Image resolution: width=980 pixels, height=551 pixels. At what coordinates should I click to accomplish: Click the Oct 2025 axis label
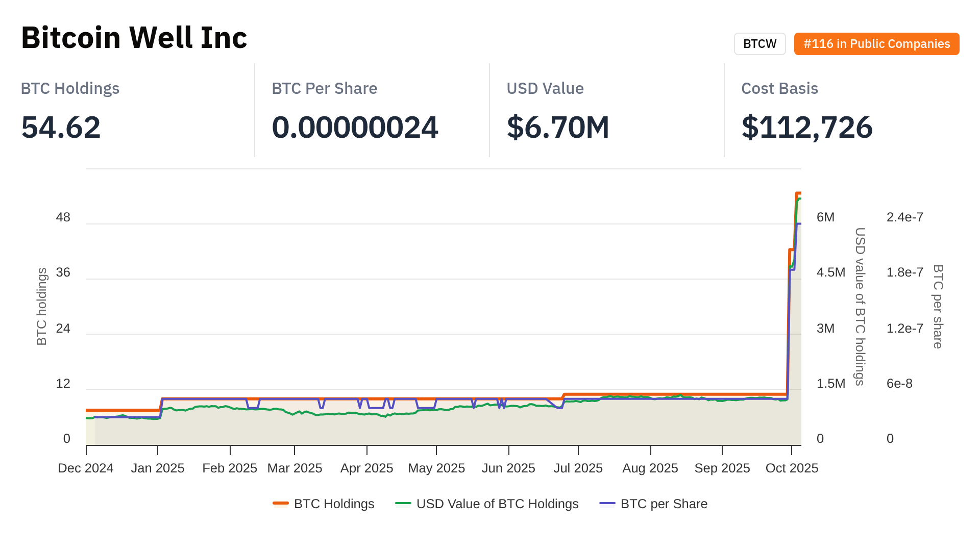[792, 468]
